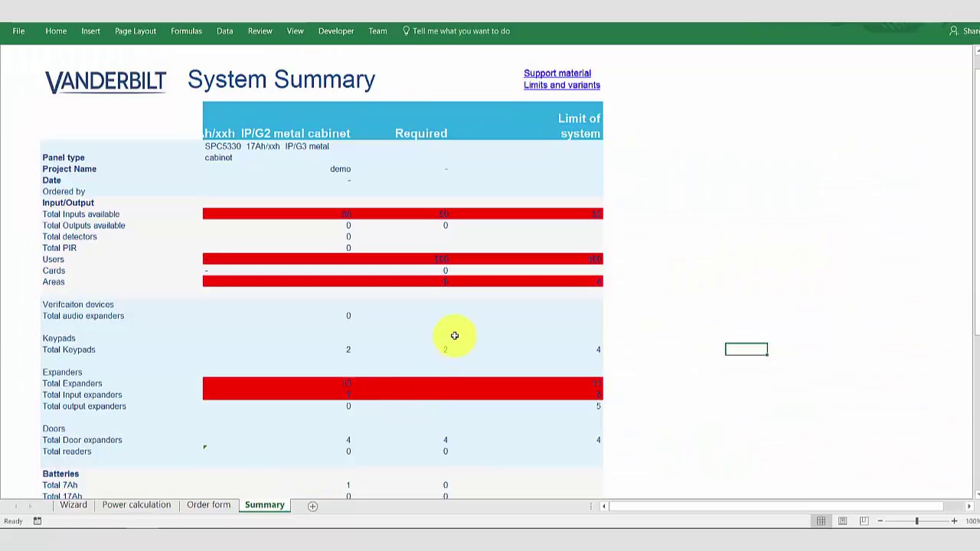Click the macro recording icon in status bar
The height and width of the screenshot is (551, 980).
36,521
